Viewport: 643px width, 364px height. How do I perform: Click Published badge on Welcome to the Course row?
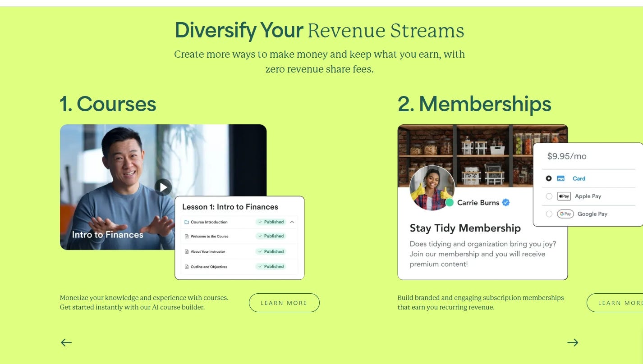271,236
